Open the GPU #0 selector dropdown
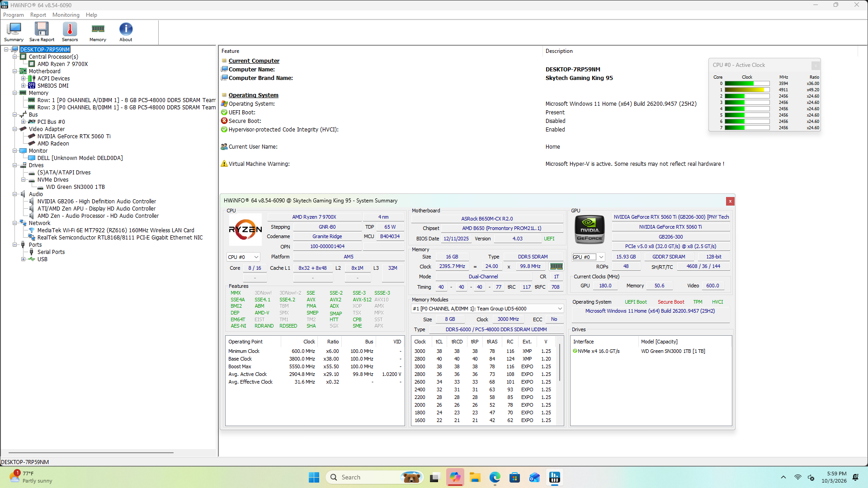The height and width of the screenshot is (488, 868). click(588, 257)
